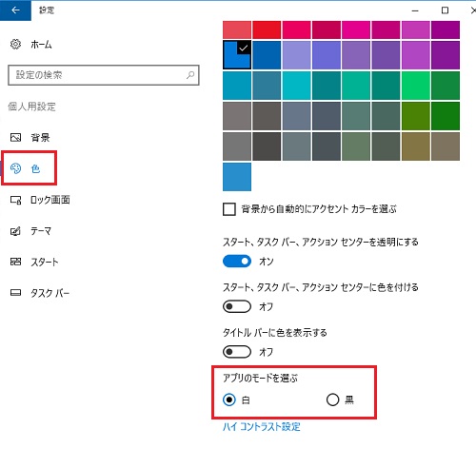Check auto accent color from background box
476x468 pixels.
coord(229,209)
